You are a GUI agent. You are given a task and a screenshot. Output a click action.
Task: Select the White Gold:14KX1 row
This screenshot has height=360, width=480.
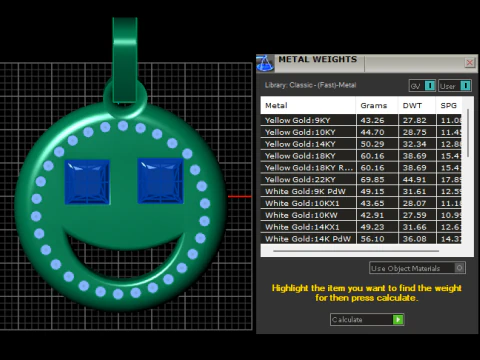[361, 227]
